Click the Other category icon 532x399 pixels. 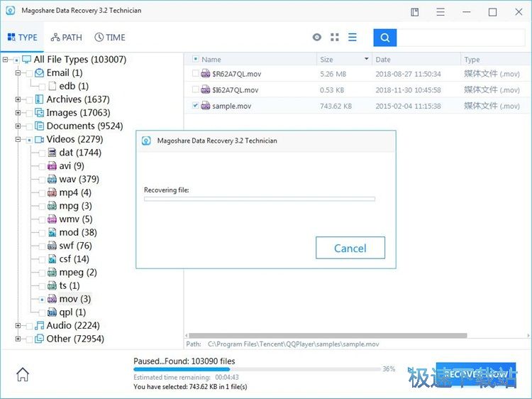(39, 339)
